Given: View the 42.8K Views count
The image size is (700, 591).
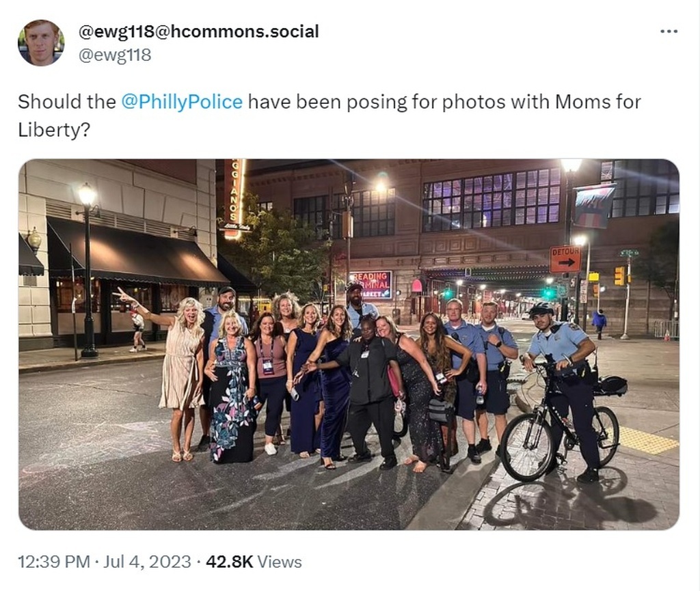Looking at the screenshot, I should [254, 562].
